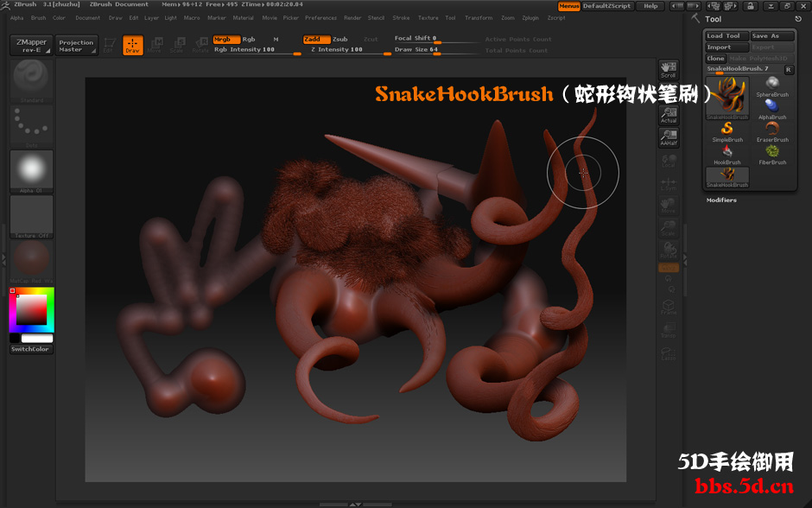Toggle the Menus button in title bar
Viewport: 812px width, 508px height.
[x=568, y=6]
